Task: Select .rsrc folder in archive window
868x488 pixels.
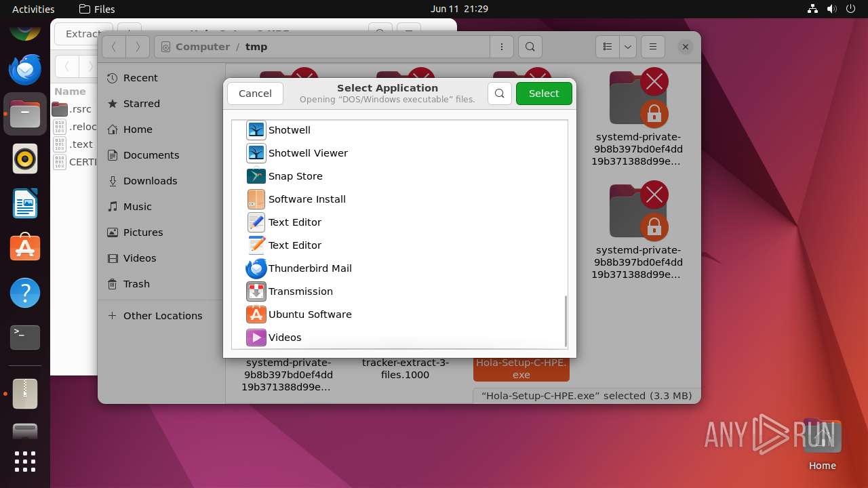Action: (x=73, y=109)
